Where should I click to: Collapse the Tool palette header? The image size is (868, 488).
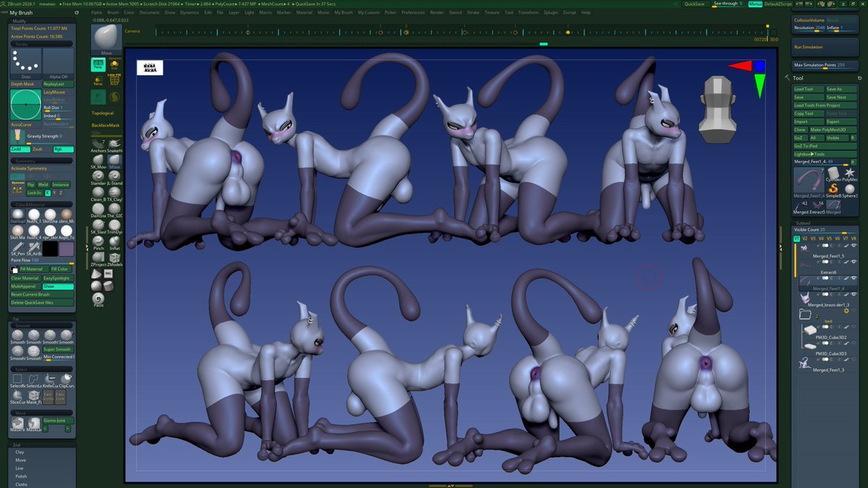tap(798, 78)
